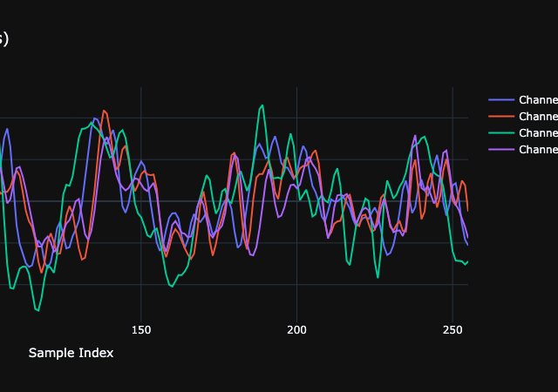558x392 pixels.
Task: Click the blue trace's peak at left edge
Action: click(7, 129)
